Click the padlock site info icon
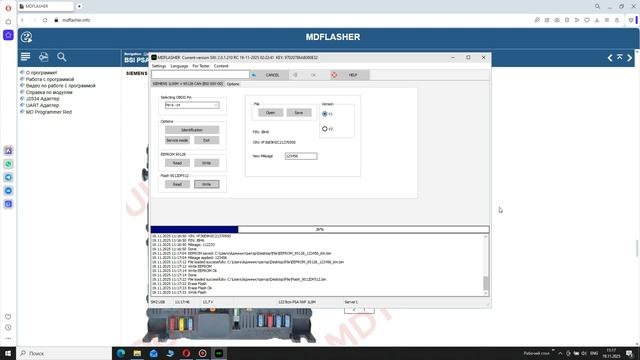This screenshot has width=640, height=360. pyautogui.click(x=56, y=20)
